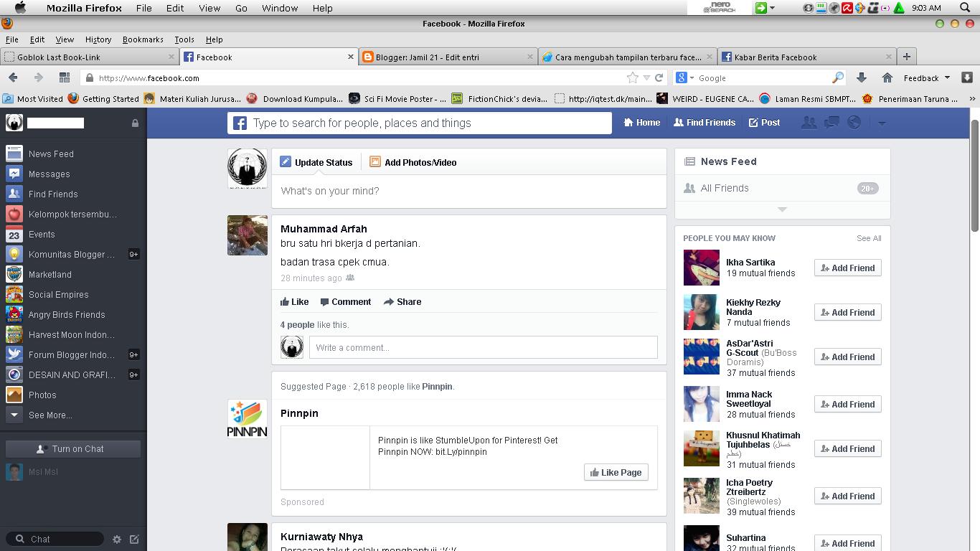
Task: Expand the account settings arrow in the navbar
Action: pos(882,123)
